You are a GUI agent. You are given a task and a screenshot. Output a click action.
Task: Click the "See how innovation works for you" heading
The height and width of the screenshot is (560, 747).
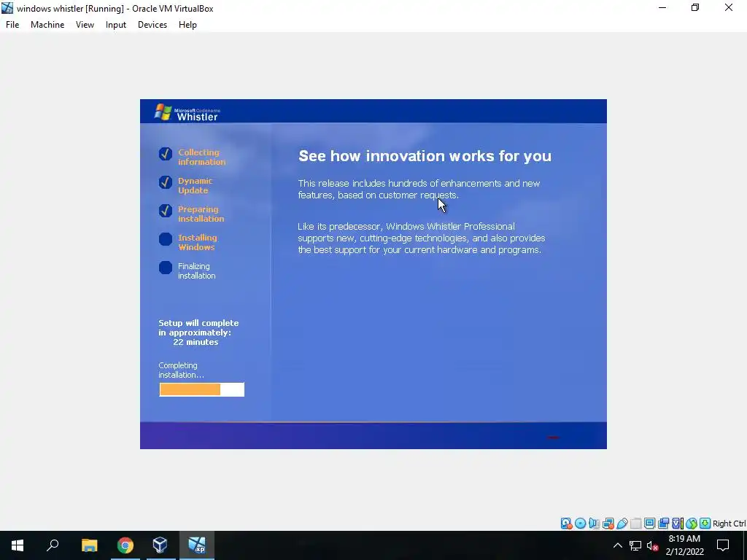[425, 156]
